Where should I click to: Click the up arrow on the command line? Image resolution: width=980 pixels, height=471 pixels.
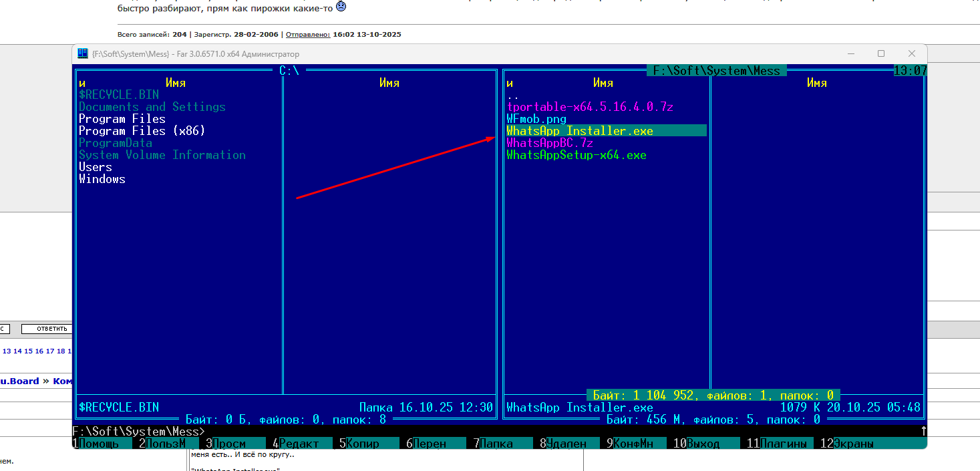923,431
